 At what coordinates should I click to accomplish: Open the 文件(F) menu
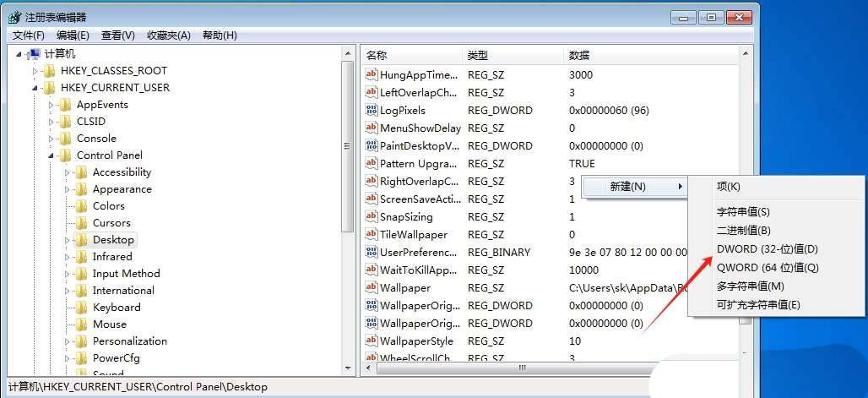[28, 35]
